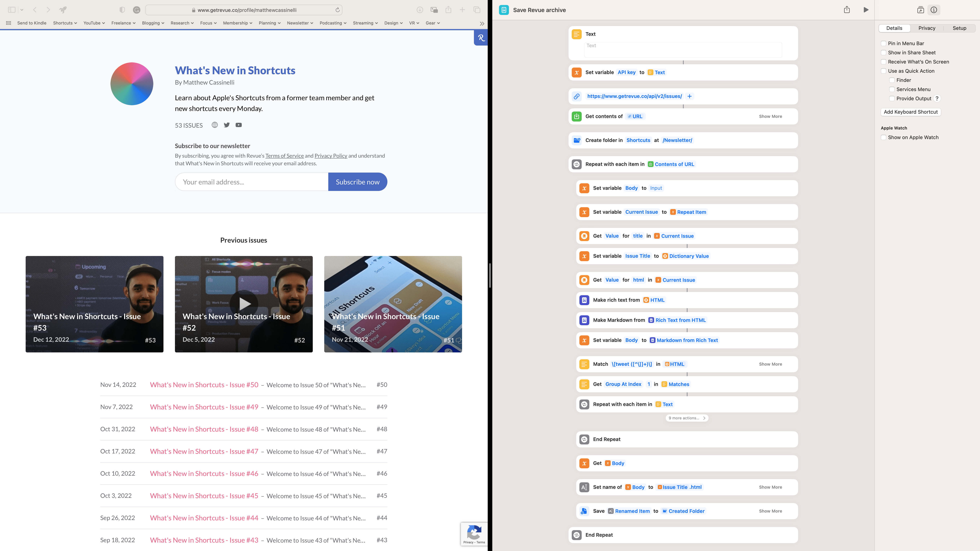Image resolution: width=980 pixels, height=551 pixels.
Task: Open the Newsletter favorites folder dropdown
Action: pos(300,23)
